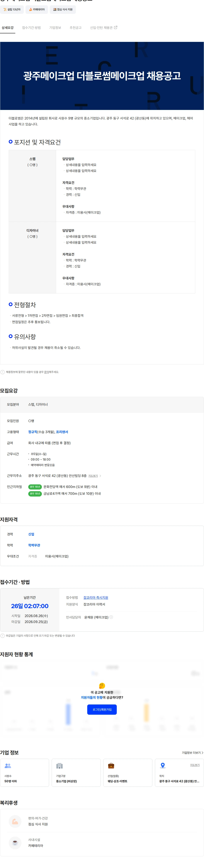Open 기업정보 더보기 link

click(x=192, y=753)
